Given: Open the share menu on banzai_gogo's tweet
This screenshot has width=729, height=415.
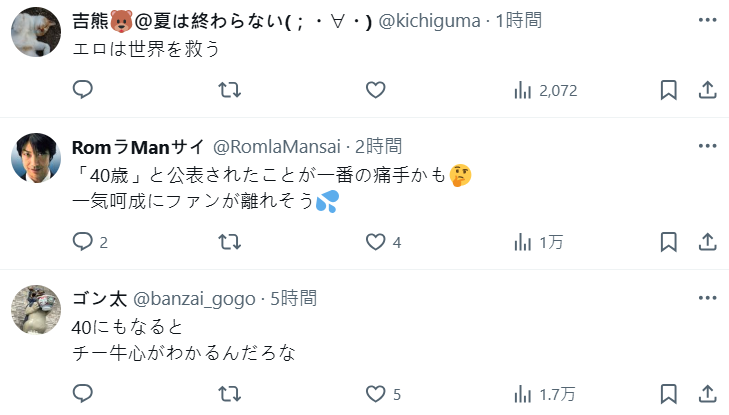Looking at the screenshot, I should pos(706,393).
